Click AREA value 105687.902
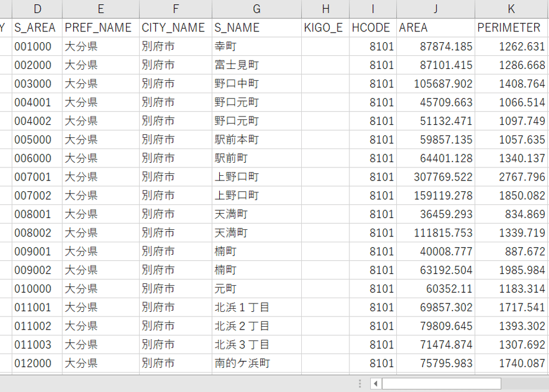 436,84
